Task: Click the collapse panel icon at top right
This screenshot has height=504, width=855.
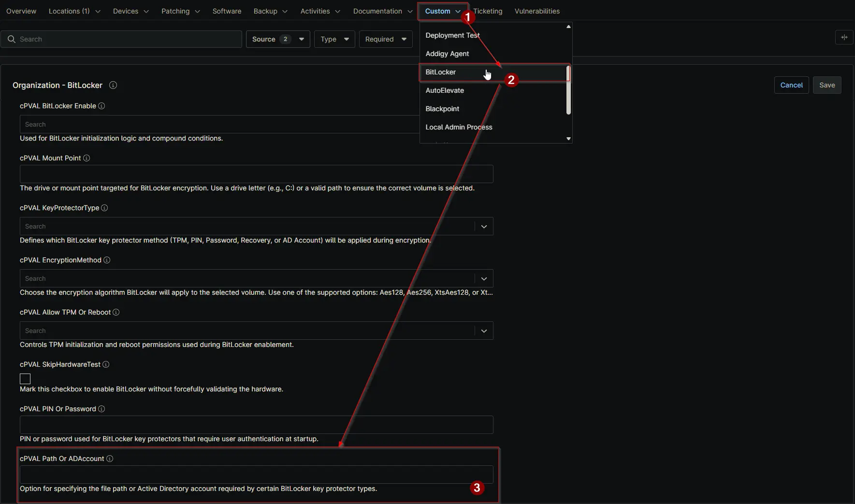Action: click(x=844, y=37)
